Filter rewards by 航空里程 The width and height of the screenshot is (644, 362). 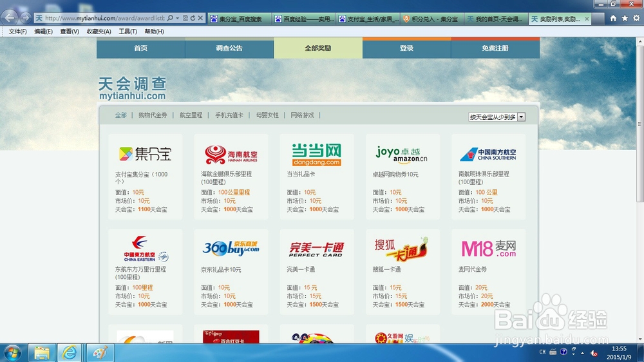(191, 115)
